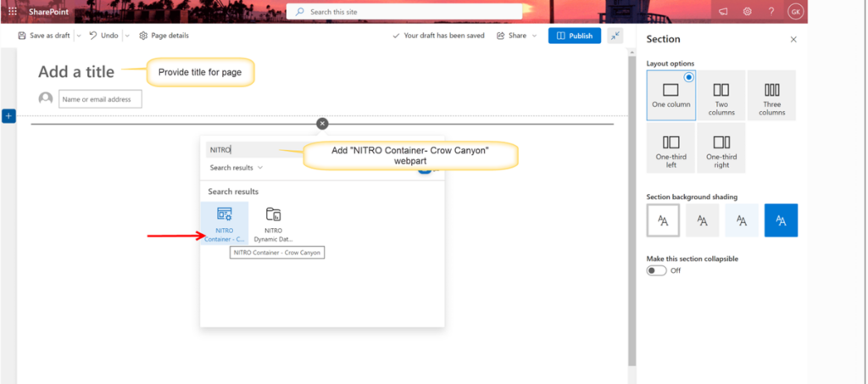
Task: Select the NITRO Container - Crow Canyon webpart
Action: pos(224,224)
